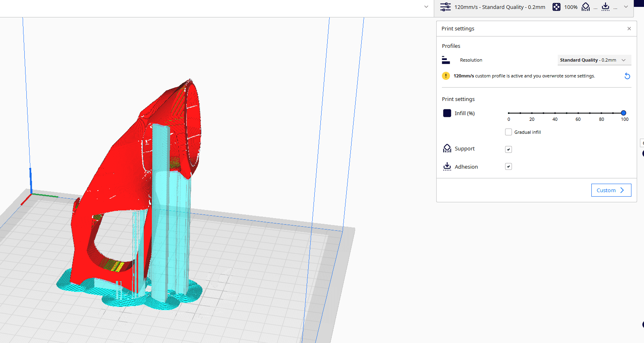Click the 120mm/s - Standard Quality - 0.2mm header text

pos(500,7)
